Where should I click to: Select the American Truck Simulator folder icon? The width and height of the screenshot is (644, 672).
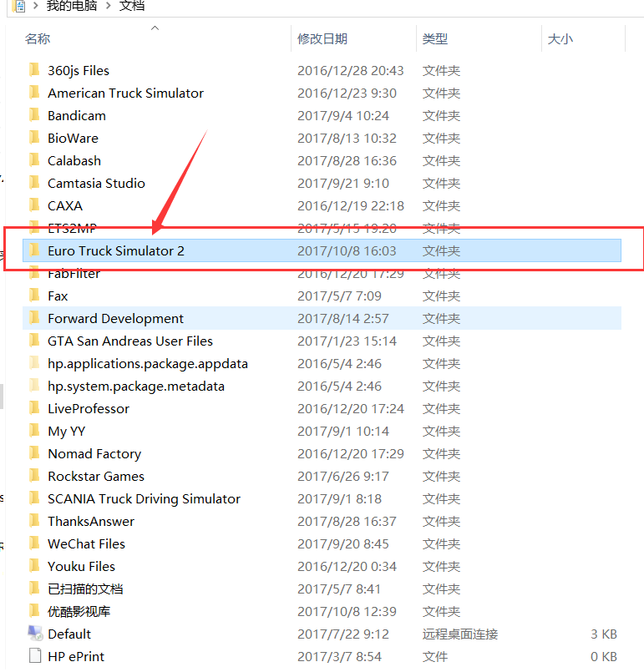34,93
